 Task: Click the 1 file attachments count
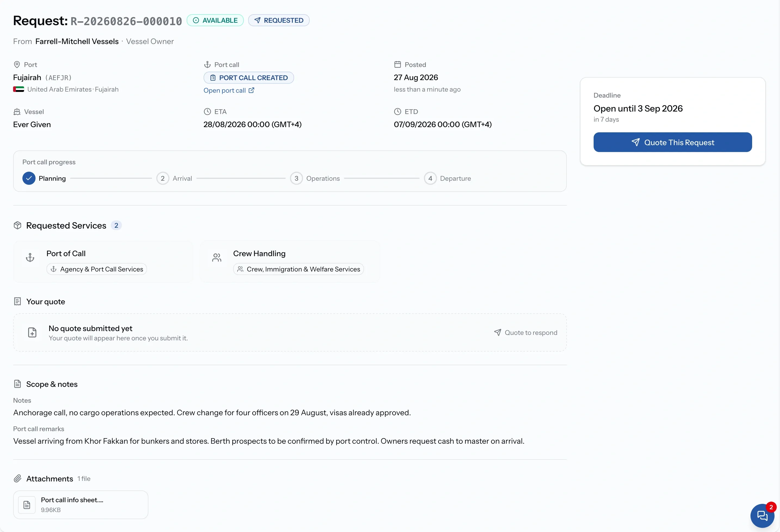[x=84, y=479]
